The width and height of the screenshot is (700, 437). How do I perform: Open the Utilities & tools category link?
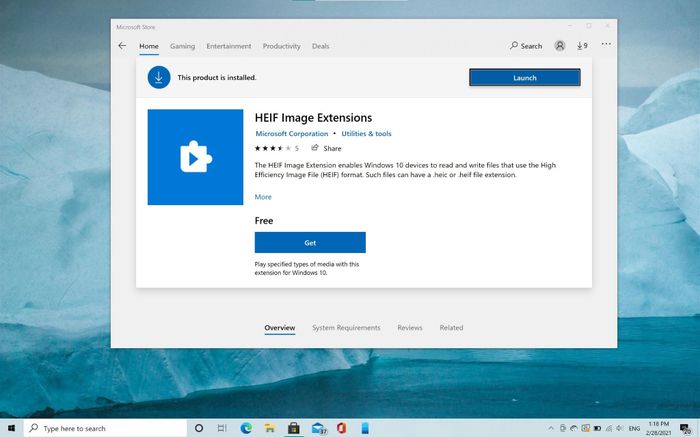[x=366, y=133]
